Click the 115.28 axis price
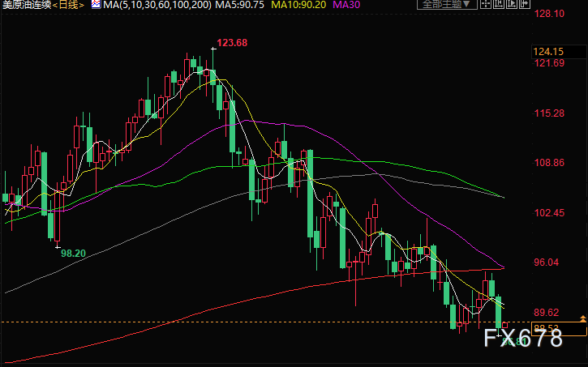The image size is (588, 367). tap(549, 113)
